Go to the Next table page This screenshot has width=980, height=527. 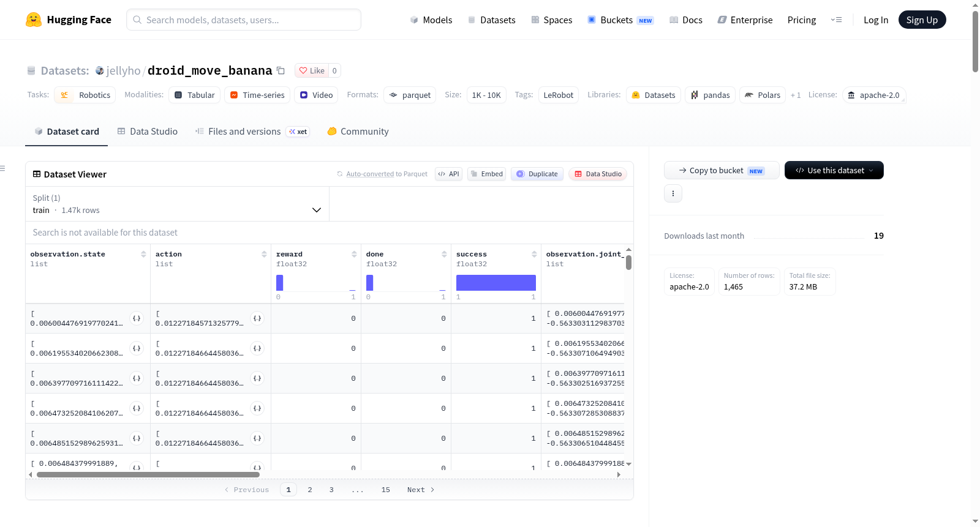[x=421, y=490]
